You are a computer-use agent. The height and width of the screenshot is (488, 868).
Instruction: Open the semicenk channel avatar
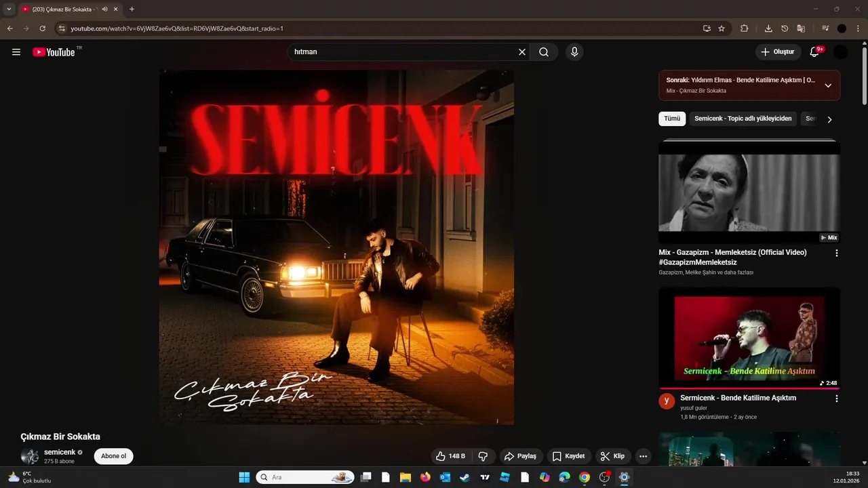(x=29, y=456)
